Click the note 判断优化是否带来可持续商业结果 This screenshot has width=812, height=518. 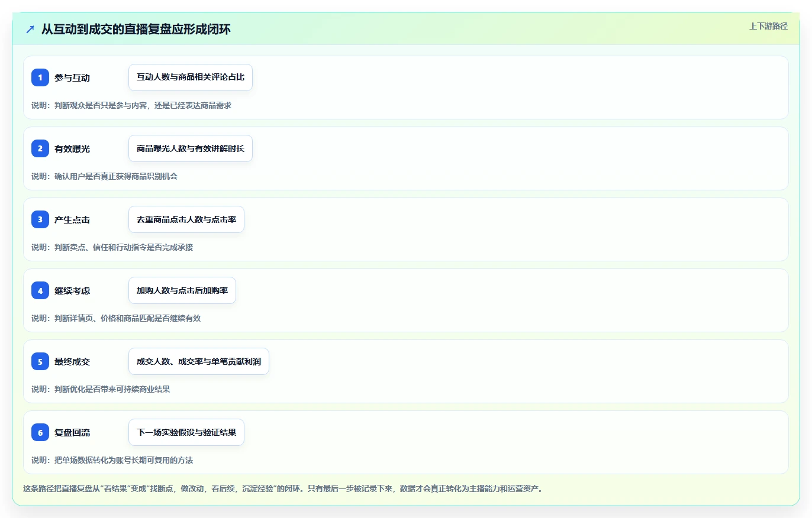pyautogui.click(x=112, y=389)
